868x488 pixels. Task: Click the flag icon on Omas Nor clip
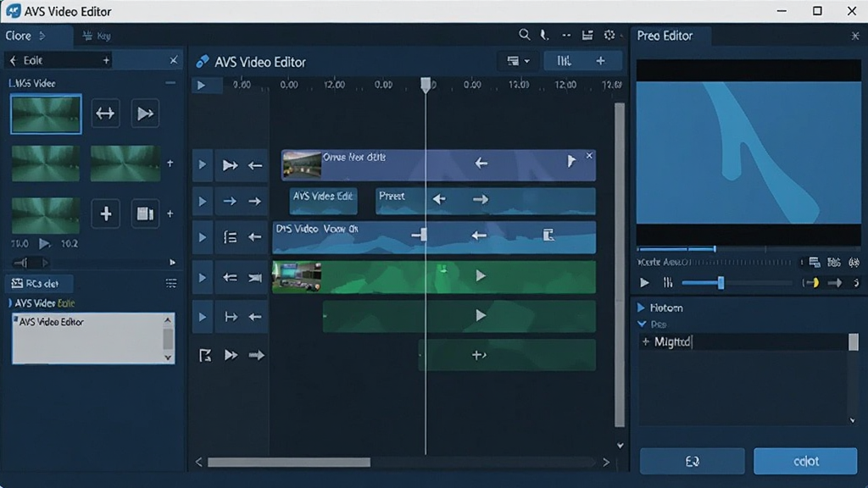(x=570, y=162)
